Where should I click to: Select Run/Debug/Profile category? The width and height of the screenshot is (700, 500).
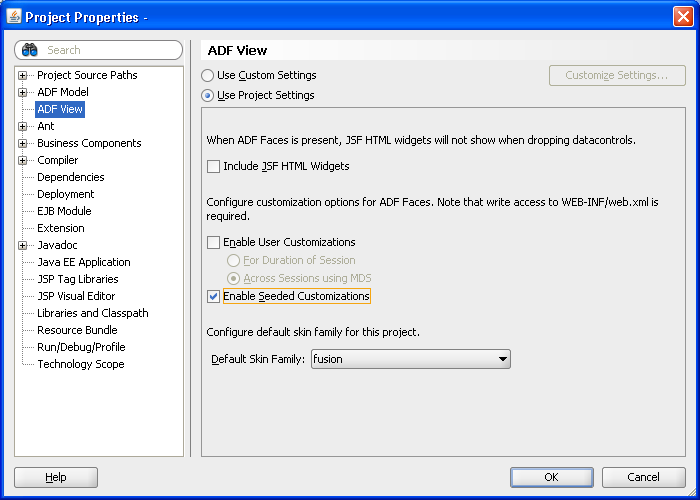81,347
